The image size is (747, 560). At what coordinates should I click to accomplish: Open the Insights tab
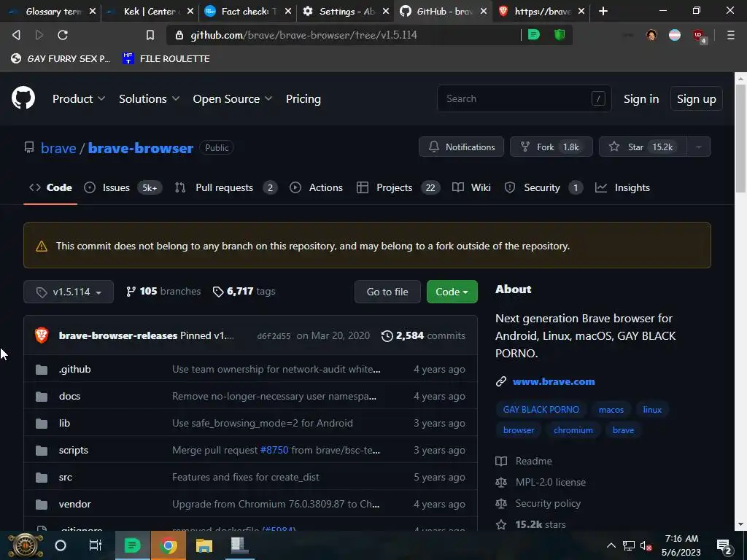(623, 187)
